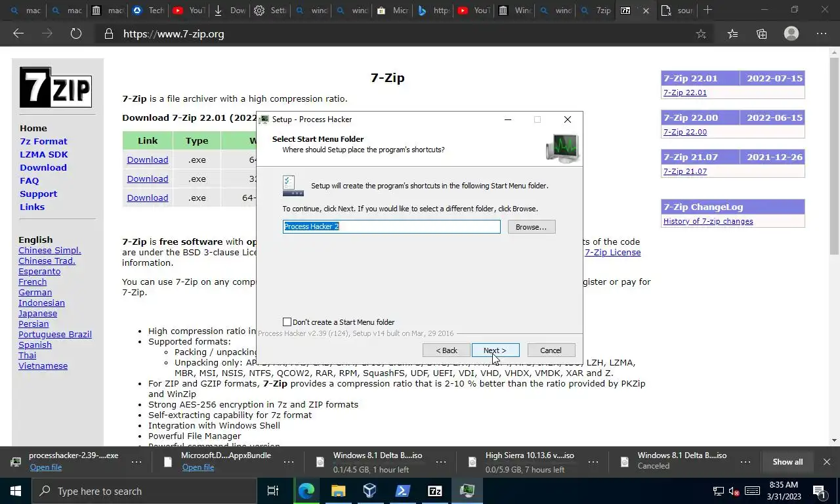Click Back in Process Hacker setup

pos(446,350)
